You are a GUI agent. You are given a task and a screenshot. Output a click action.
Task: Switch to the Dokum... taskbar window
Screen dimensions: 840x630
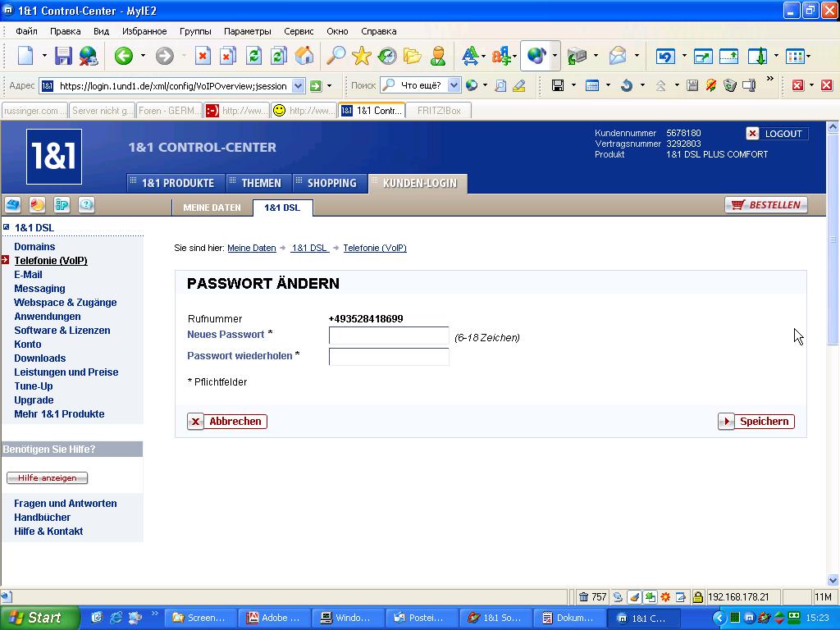coord(569,618)
